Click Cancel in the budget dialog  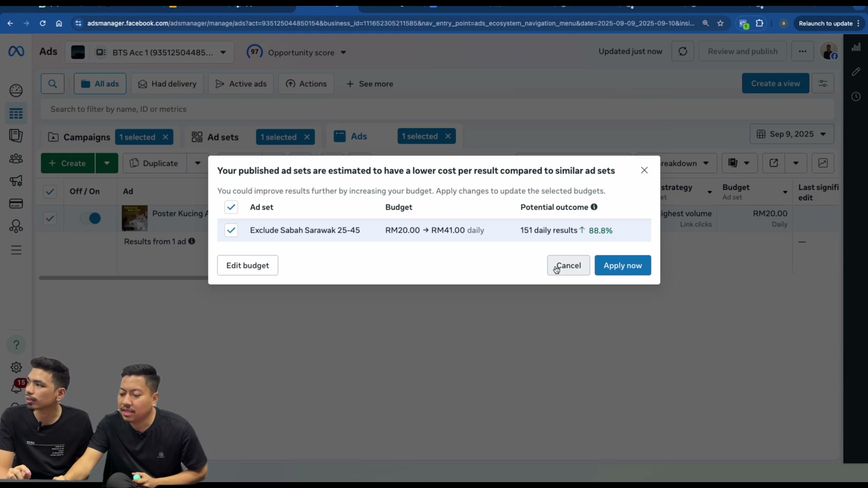click(568, 265)
